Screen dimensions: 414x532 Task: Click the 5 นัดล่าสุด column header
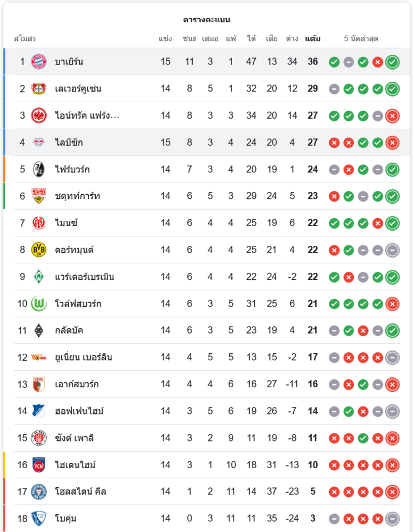click(x=361, y=39)
